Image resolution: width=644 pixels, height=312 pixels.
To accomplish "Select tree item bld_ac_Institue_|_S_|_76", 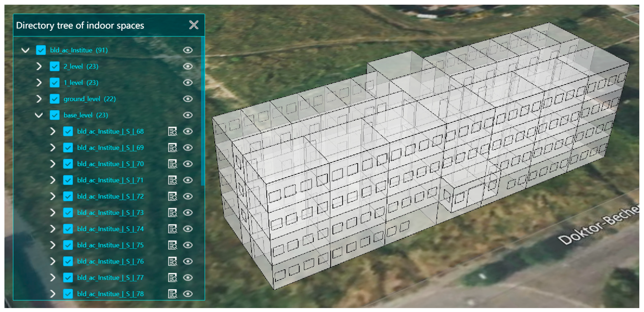I will click(x=110, y=261).
